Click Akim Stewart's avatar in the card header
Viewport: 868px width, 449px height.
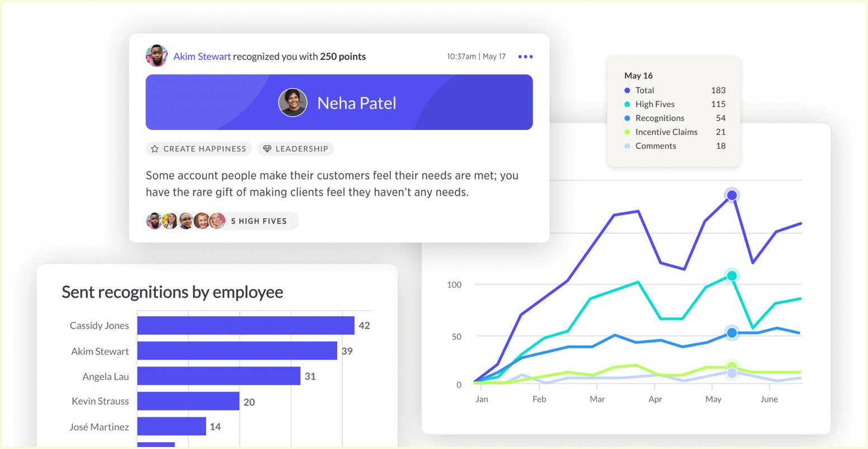[157, 56]
